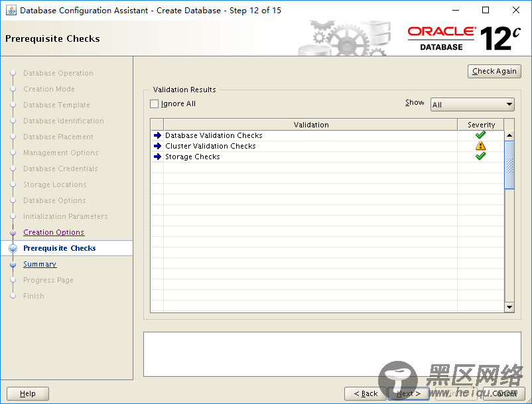Select Cluster Validation Checks row text
Image resolution: width=532 pixels, height=404 pixels.
point(210,146)
